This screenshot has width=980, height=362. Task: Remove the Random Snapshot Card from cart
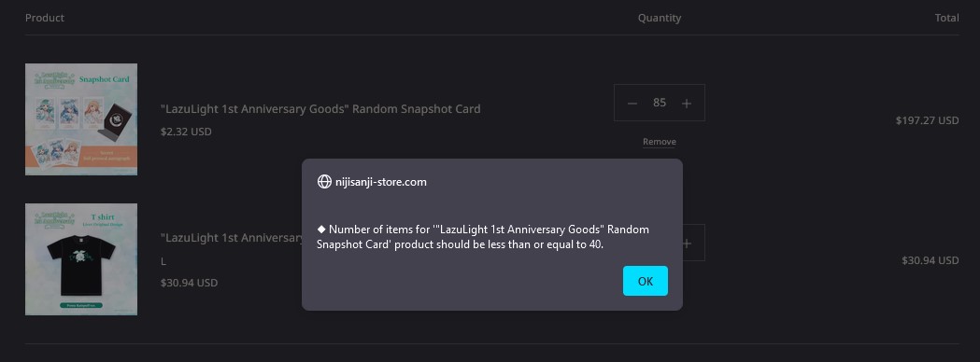[660, 142]
